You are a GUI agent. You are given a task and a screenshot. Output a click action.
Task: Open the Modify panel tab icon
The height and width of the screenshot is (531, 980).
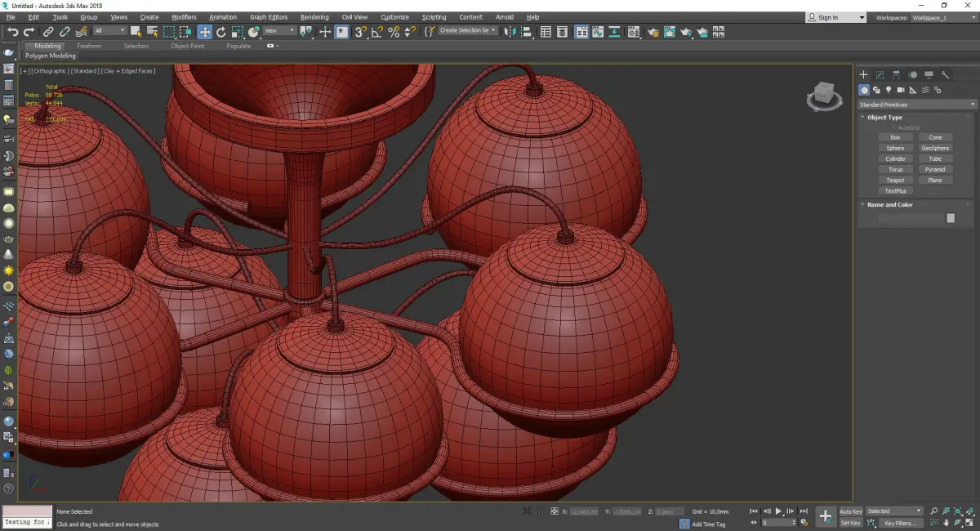click(880, 75)
